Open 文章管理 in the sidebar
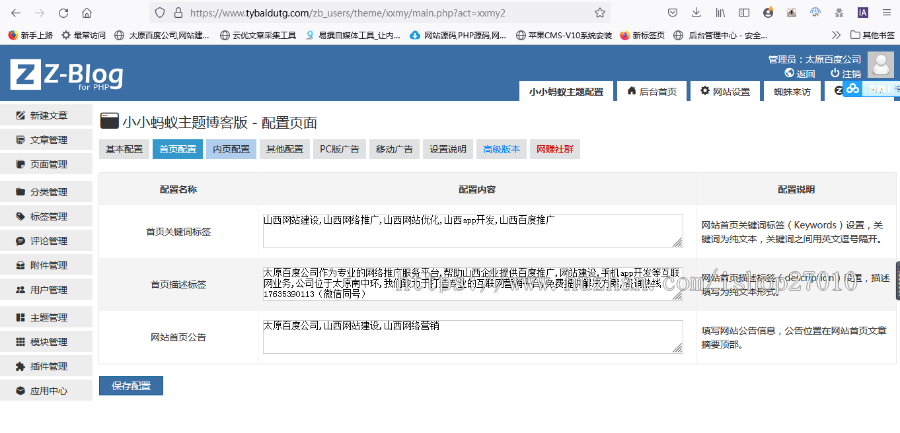Screen dimensions: 900x433 tap(46, 140)
